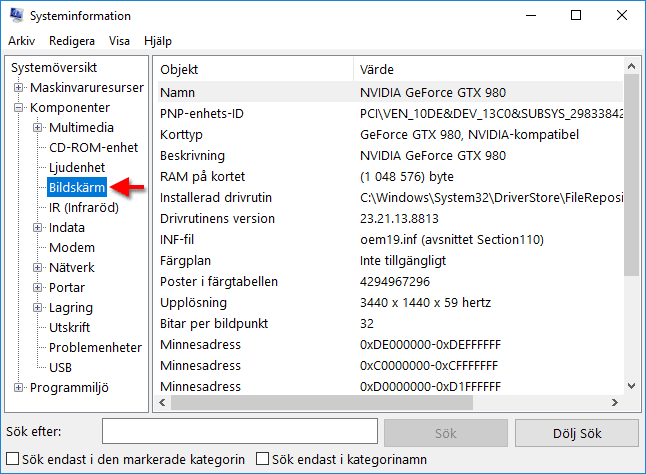This screenshot has width=646, height=474.
Task: Expand the Multimedia tree node
Action: click(37, 128)
